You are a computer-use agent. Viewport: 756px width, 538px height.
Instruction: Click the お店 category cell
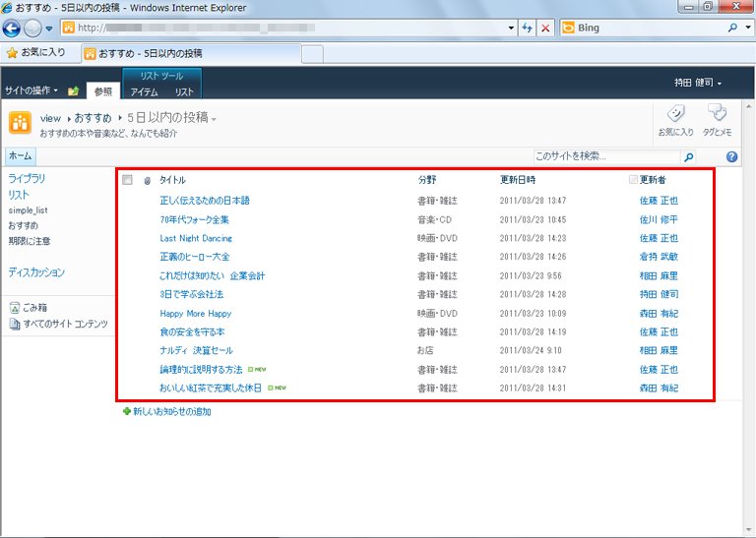tap(425, 351)
